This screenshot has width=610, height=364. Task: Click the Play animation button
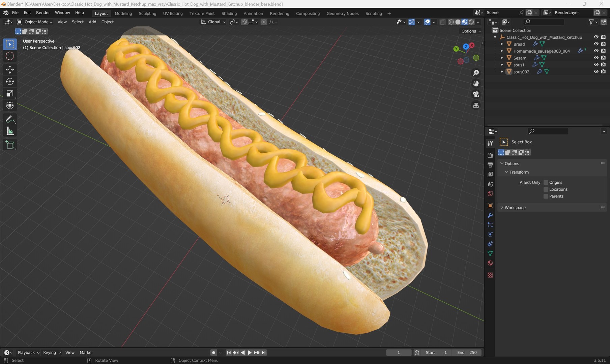(250, 353)
